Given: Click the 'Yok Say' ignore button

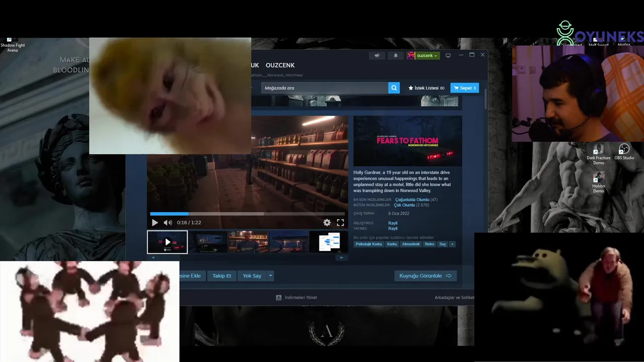Looking at the screenshot, I should coord(252,276).
